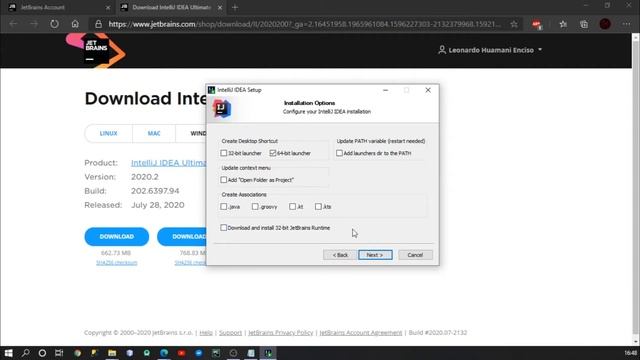The width and height of the screenshot is (640, 360).
Task: Click the first blue DOWNLOAD button
Action: [117, 237]
